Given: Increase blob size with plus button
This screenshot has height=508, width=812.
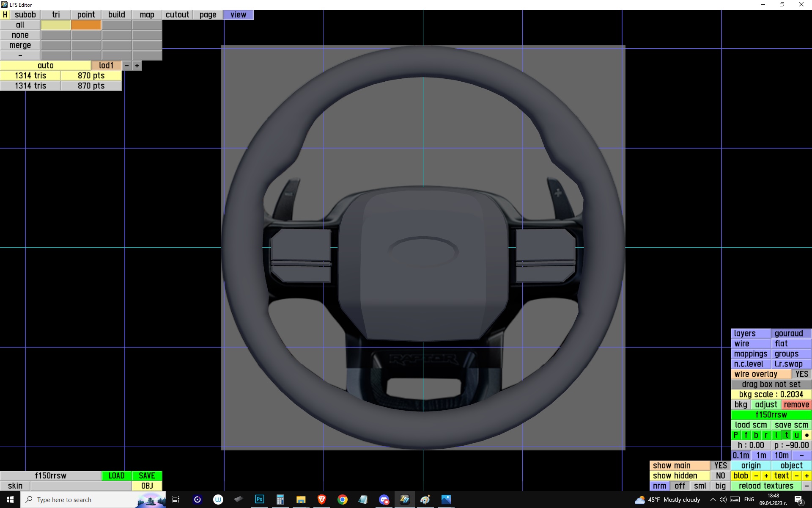Looking at the screenshot, I should (766, 476).
